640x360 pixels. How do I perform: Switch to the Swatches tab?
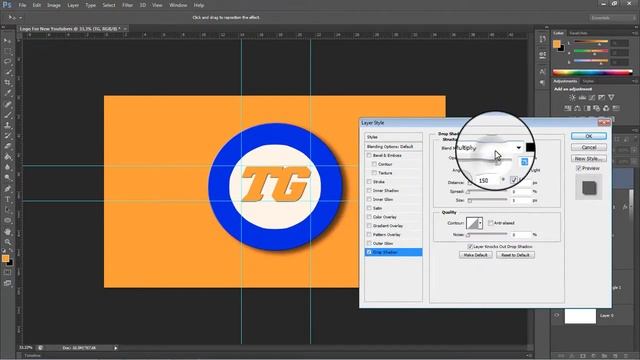(x=578, y=33)
